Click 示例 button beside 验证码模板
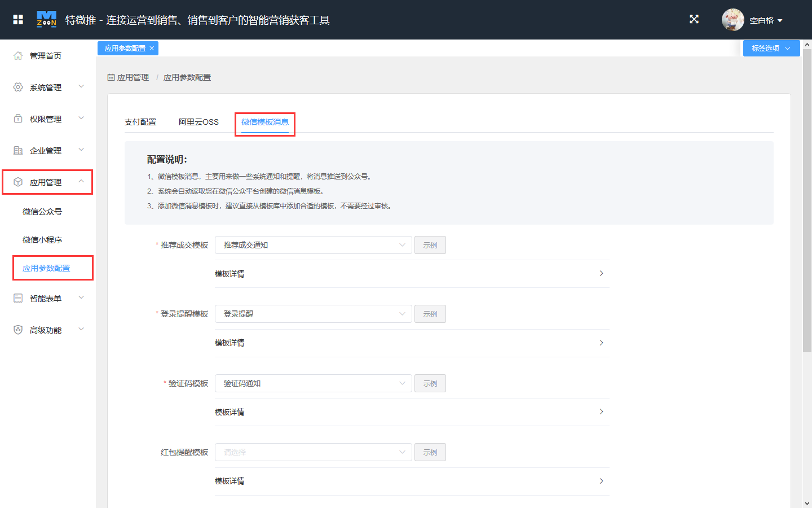The image size is (812, 508). click(x=430, y=383)
